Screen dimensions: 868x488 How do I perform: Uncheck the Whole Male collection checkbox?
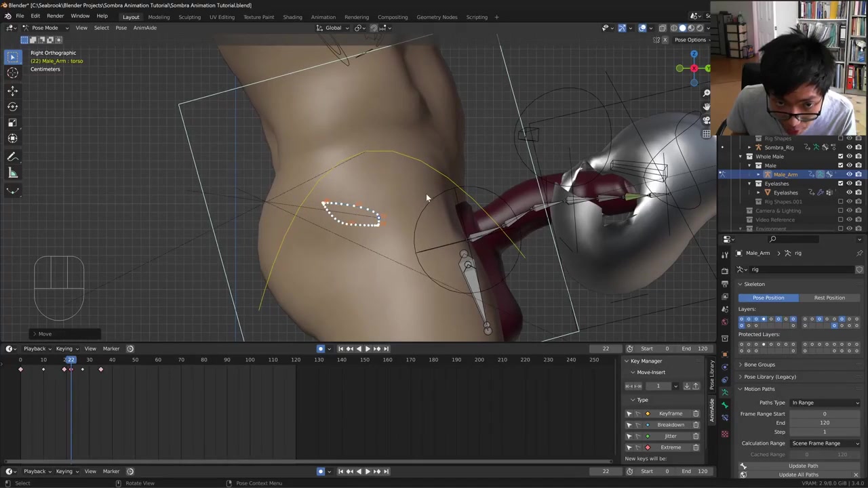point(840,157)
